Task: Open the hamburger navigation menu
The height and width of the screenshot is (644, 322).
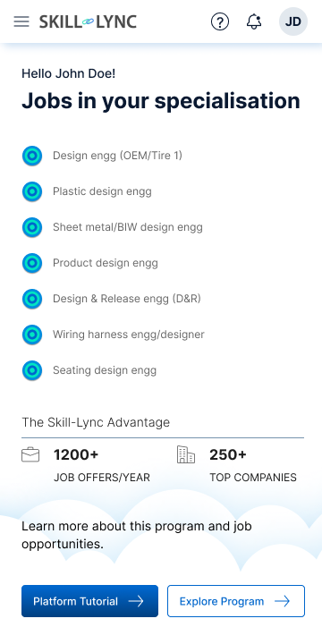Action: pyautogui.click(x=21, y=21)
